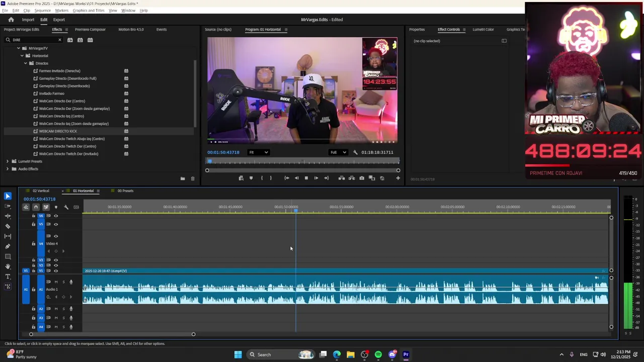This screenshot has height=362, width=644.
Task: Select the Hand tool
Action: (8, 266)
